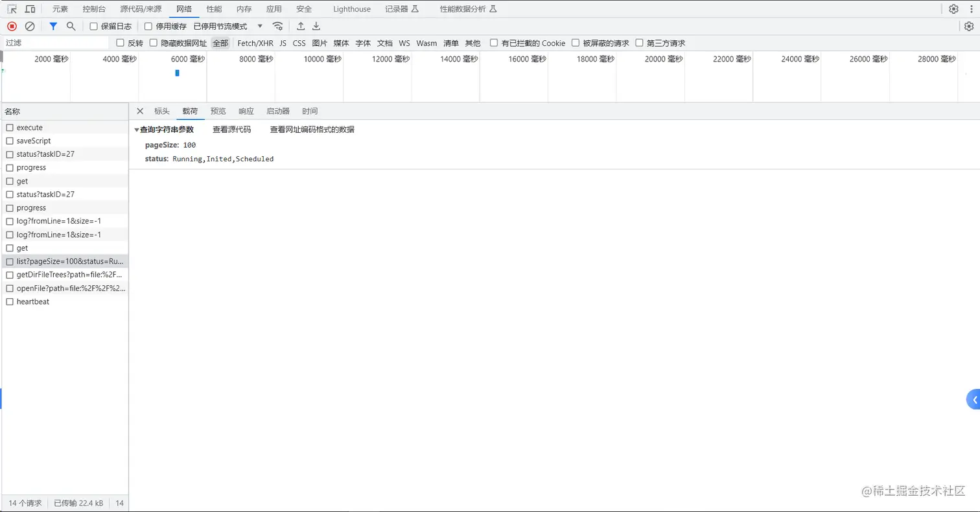Activate the inspect element picker icon
Viewport: 980px width, 512px height.
click(12, 9)
